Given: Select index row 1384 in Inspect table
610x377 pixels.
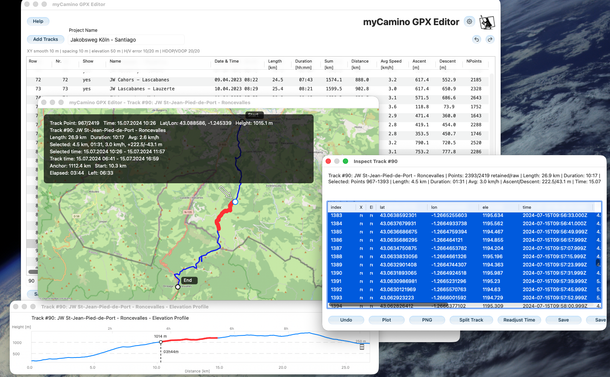Looking at the screenshot, I should coord(464,224).
